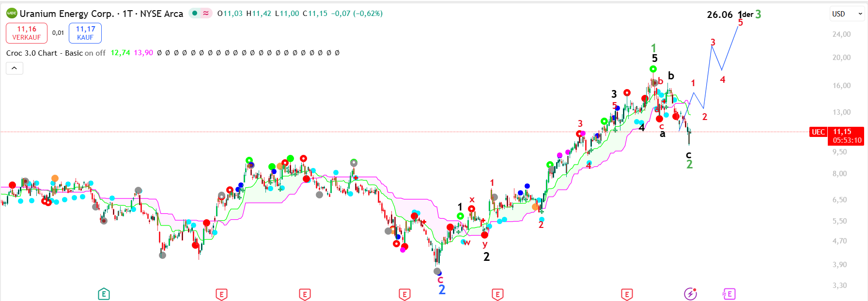Click the red UEC price label on axis
Screen dimensions: 868x301
[x=818, y=132]
